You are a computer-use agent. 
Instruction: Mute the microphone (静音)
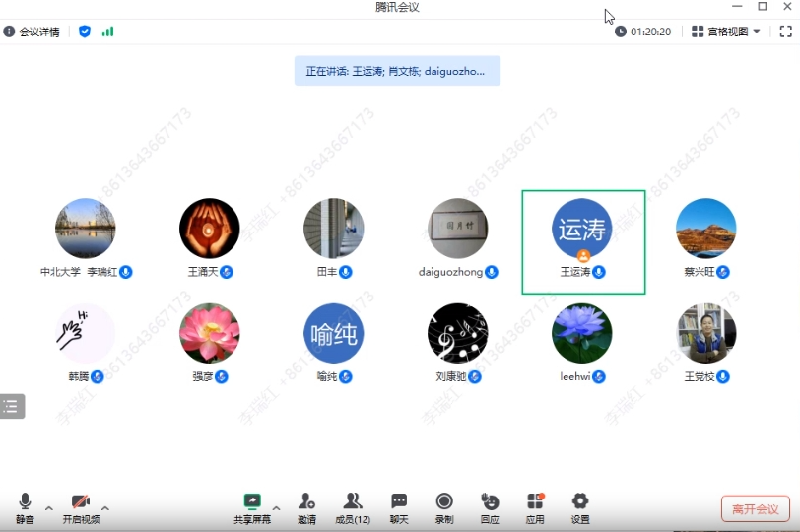[x=25, y=507]
